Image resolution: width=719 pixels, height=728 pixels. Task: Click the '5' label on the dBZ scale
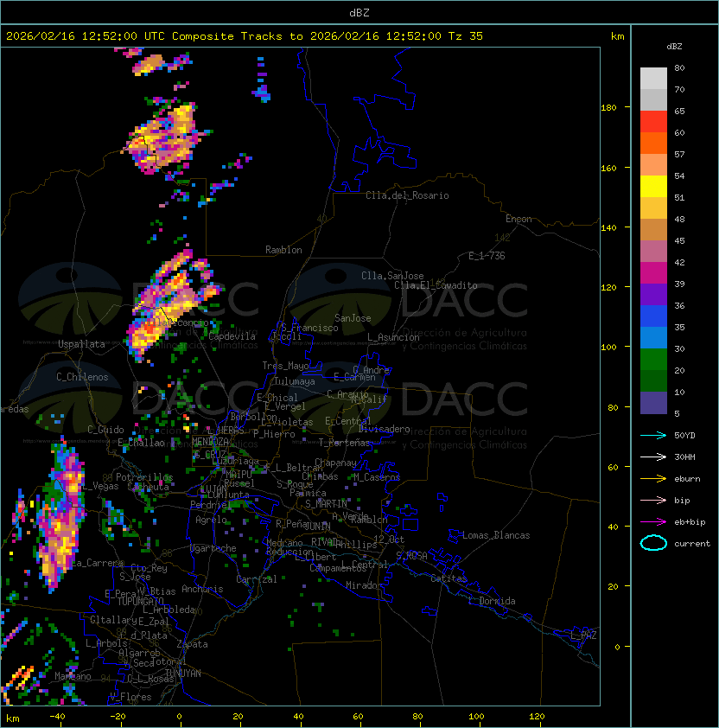point(678,413)
